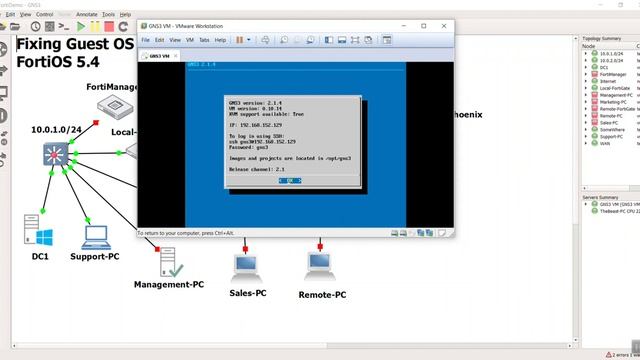Click Topology Summary horizontal scrollbar

[x=610, y=188]
